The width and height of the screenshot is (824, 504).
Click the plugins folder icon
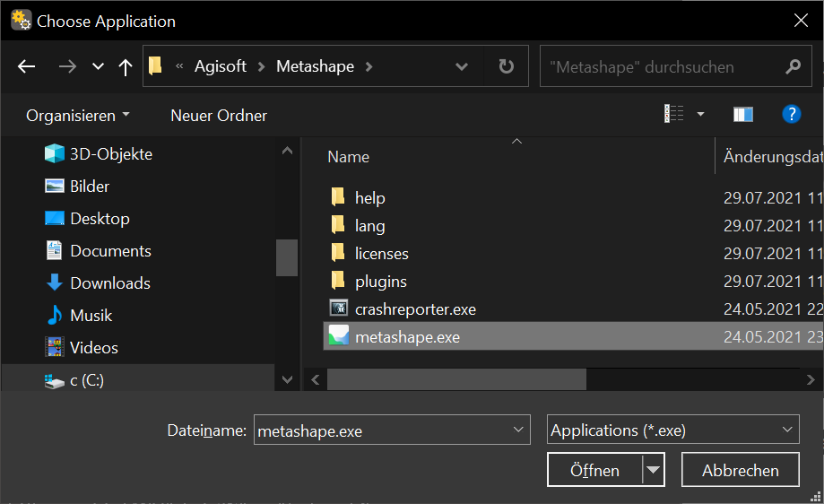(338, 280)
